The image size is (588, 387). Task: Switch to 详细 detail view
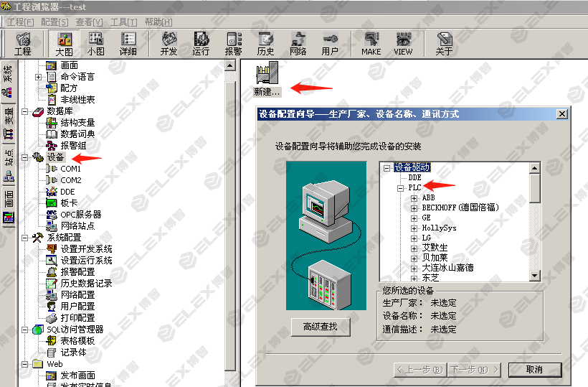click(128, 43)
